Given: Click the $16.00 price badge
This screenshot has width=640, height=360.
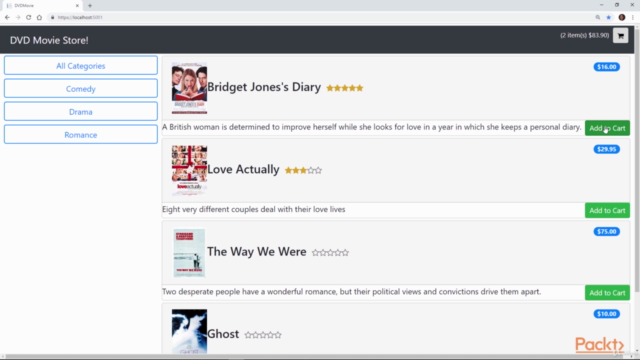Looking at the screenshot, I should 607,67.
